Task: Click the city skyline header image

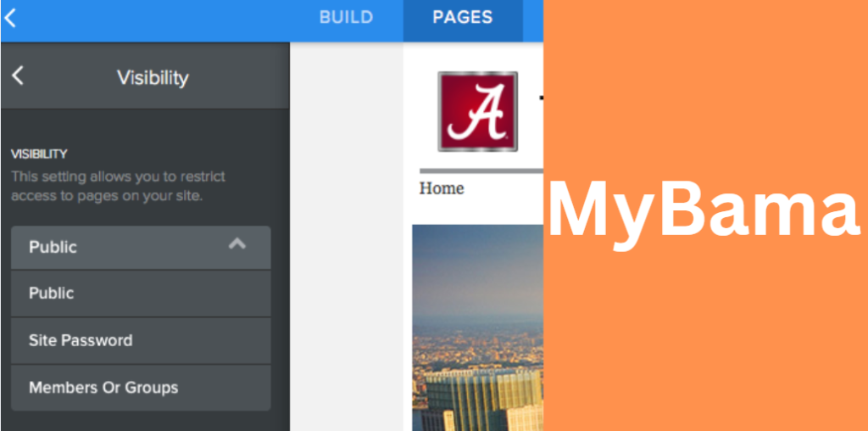Action: (478, 327)
